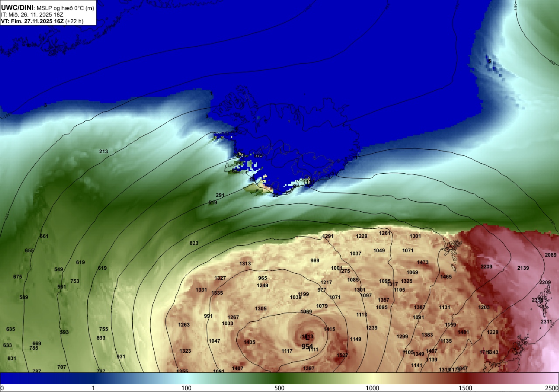Click the height value 1263
Viewport: 559px width, 392px height.
click(184, 325)
